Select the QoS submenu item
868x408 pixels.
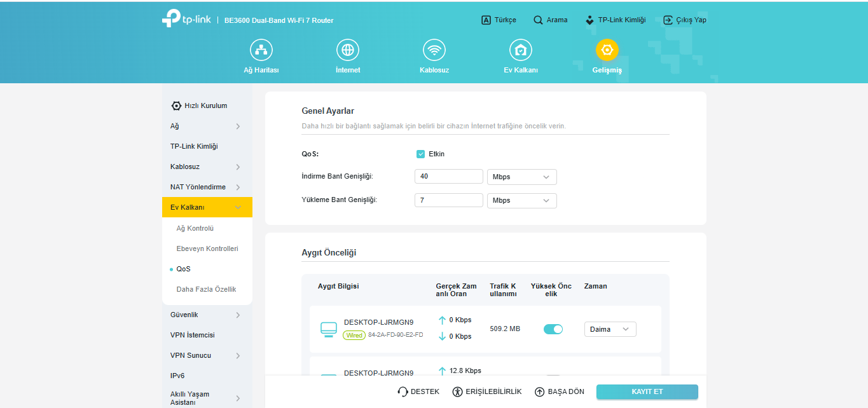[x=183, y=269]
